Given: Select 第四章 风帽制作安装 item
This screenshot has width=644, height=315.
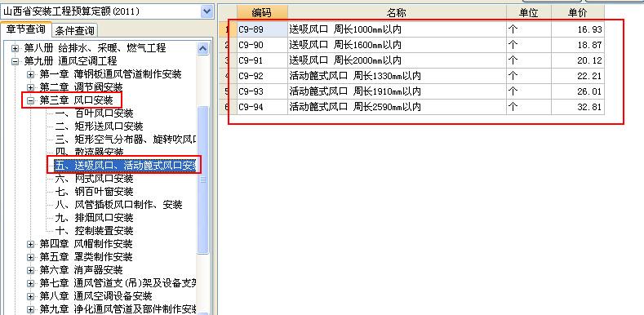Looking at the screenshot, I should (x=86, y=244).
